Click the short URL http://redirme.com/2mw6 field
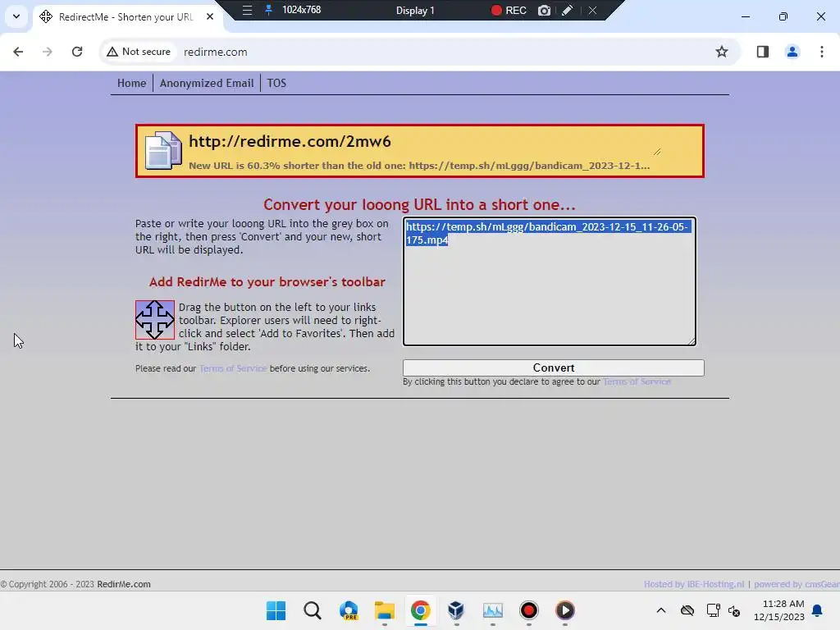 coord(426,142)
